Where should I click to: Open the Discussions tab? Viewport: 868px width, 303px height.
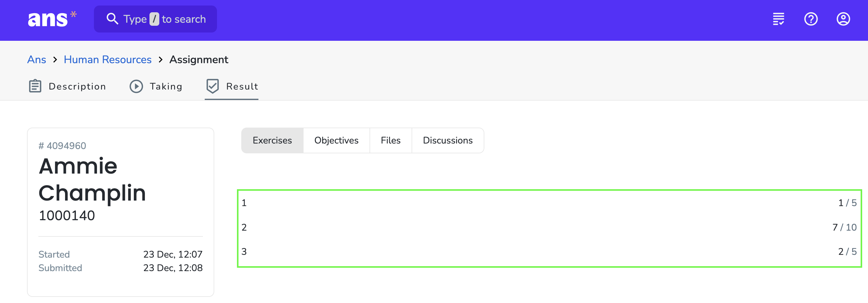448,140
